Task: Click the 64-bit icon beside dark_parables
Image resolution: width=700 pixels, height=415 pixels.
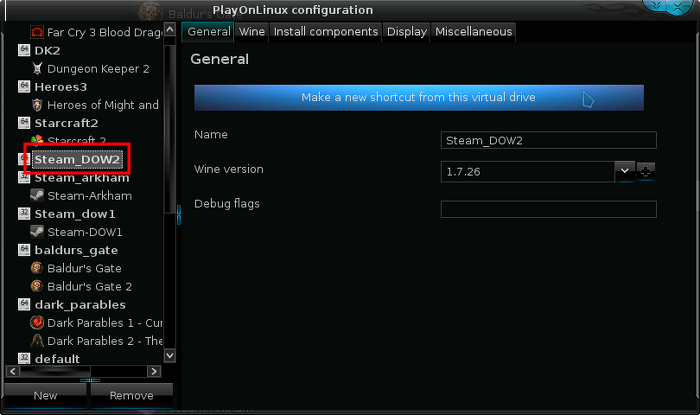Action: pyautogui.click(x=24, y=304)
